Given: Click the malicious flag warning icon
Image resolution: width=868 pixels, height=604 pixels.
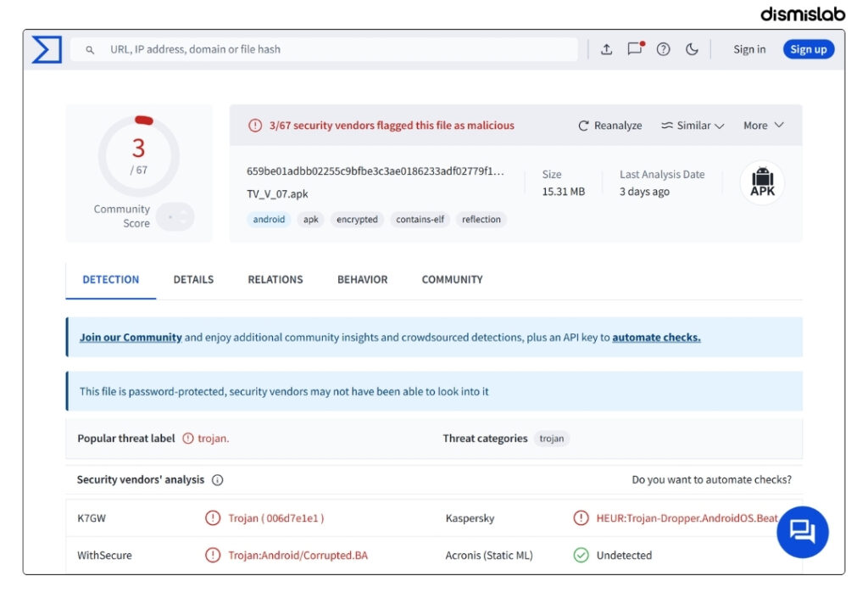Looking at the screenshot, I should coord(254,126).
